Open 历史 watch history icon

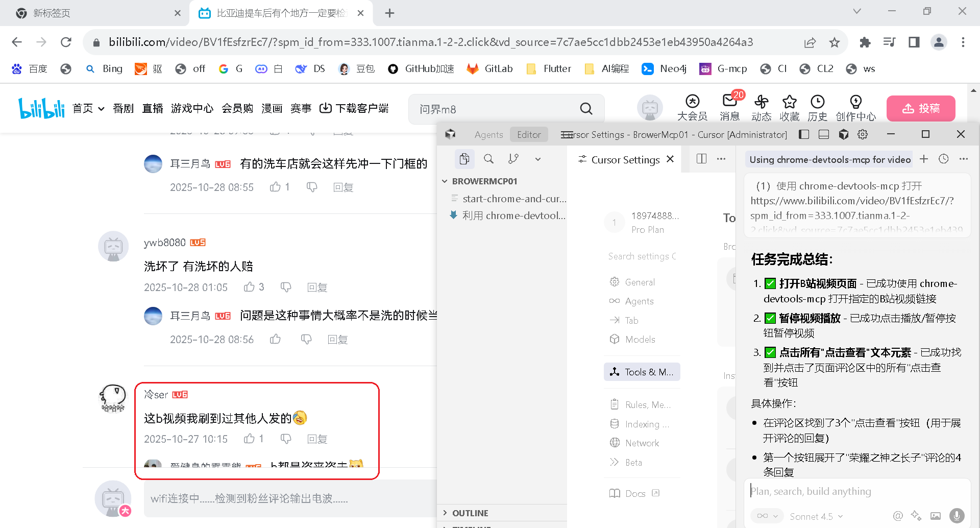(x=818, y=108)
